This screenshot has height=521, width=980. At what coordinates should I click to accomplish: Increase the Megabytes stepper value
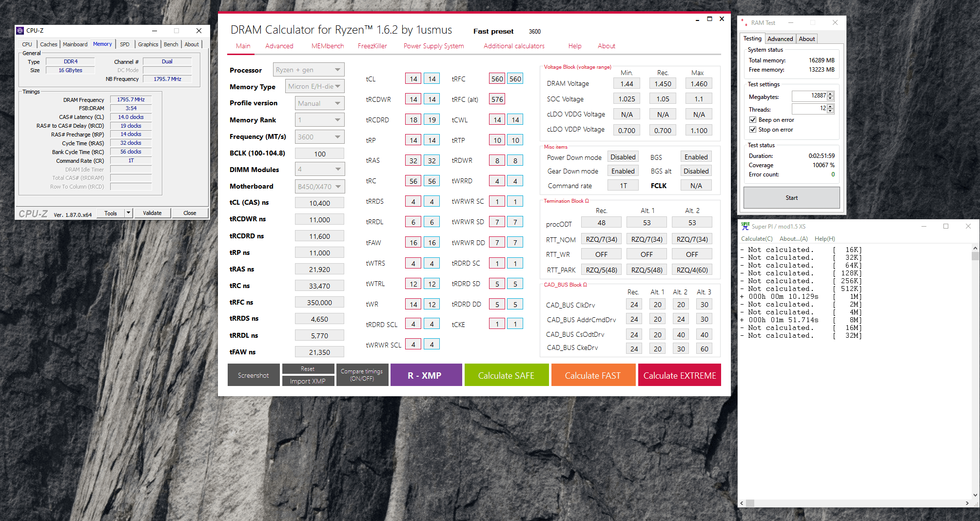(830, 94)
